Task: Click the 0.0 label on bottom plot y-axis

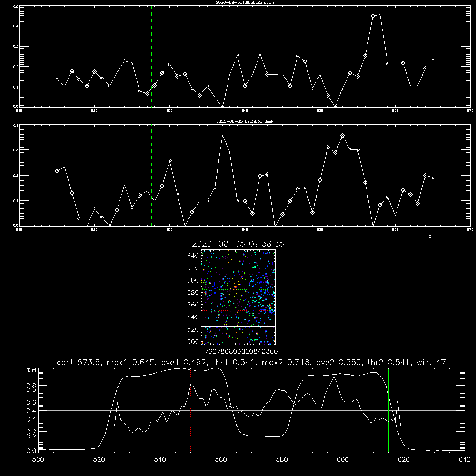Action: 31,451
